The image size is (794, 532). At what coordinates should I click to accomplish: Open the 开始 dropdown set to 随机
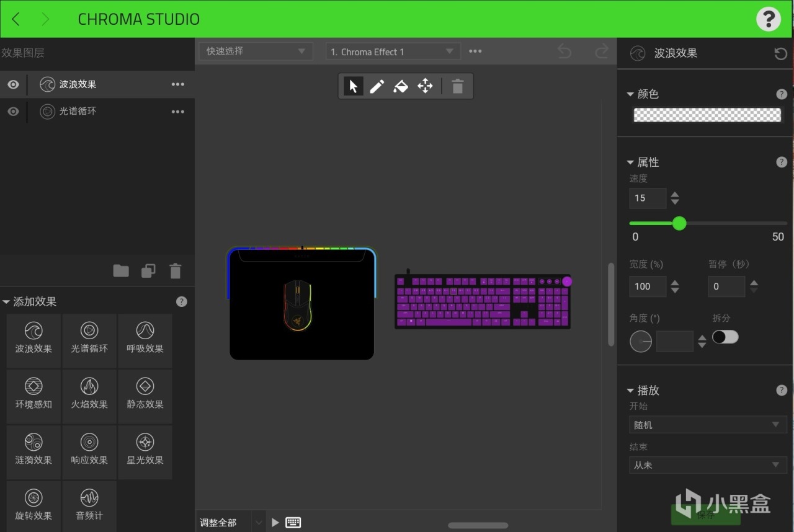(x=708, y=425)
